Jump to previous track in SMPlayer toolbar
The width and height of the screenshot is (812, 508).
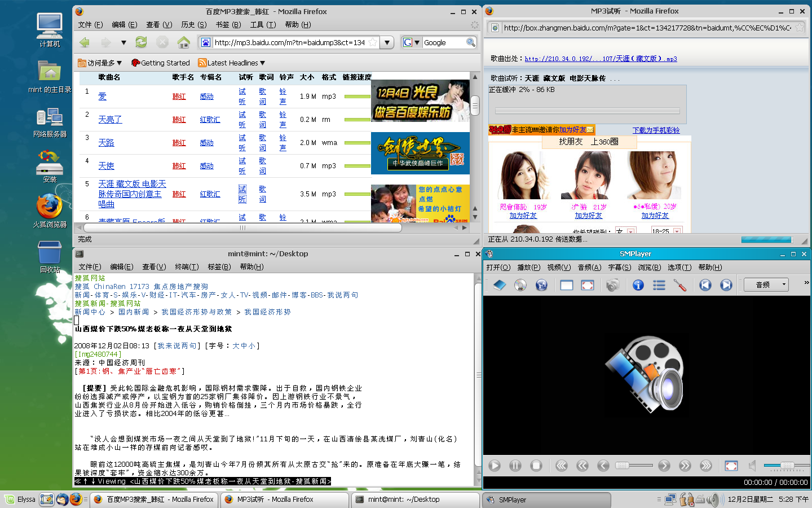[x=705, y=285]
